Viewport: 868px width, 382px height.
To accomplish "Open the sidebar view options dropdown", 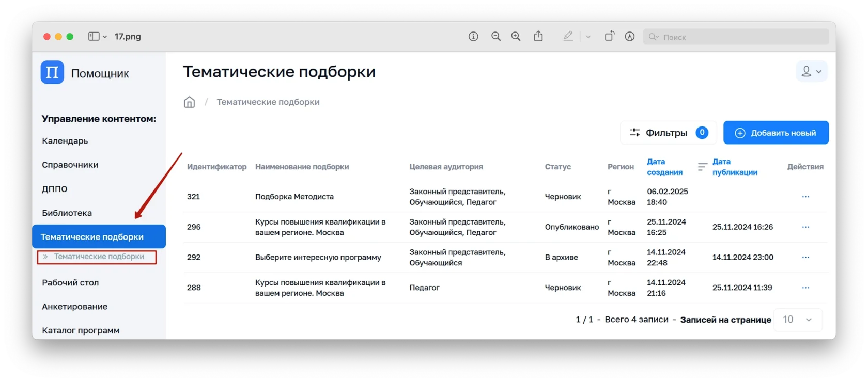I will point(97,37).
